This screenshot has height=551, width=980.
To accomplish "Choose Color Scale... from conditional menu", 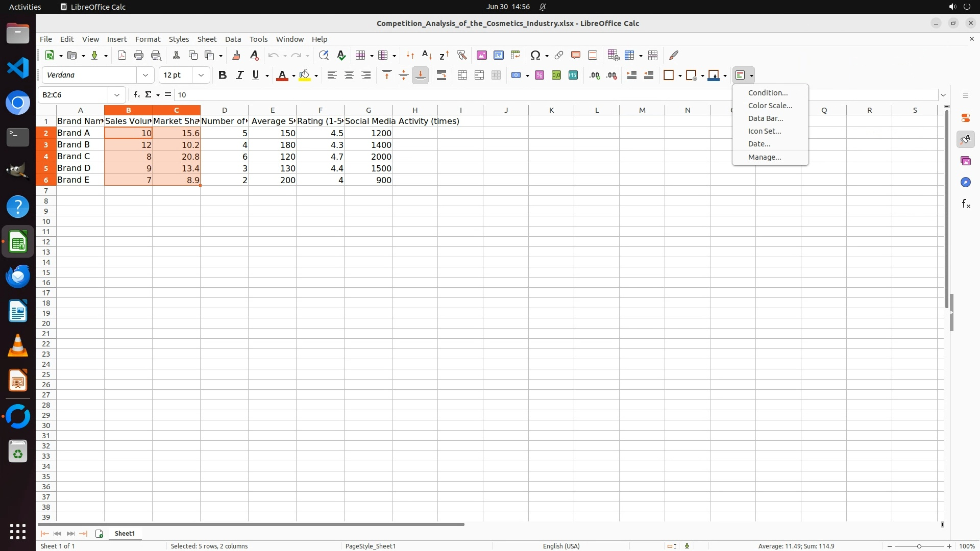I will pyautogui.click(x=770, y=106).
